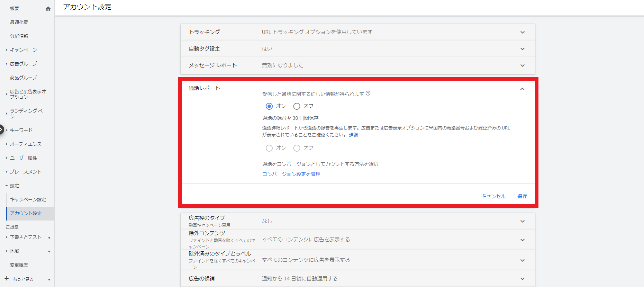Click もっと見る to show more items
This screenshot has height=287, width=644.
[23, 279]
